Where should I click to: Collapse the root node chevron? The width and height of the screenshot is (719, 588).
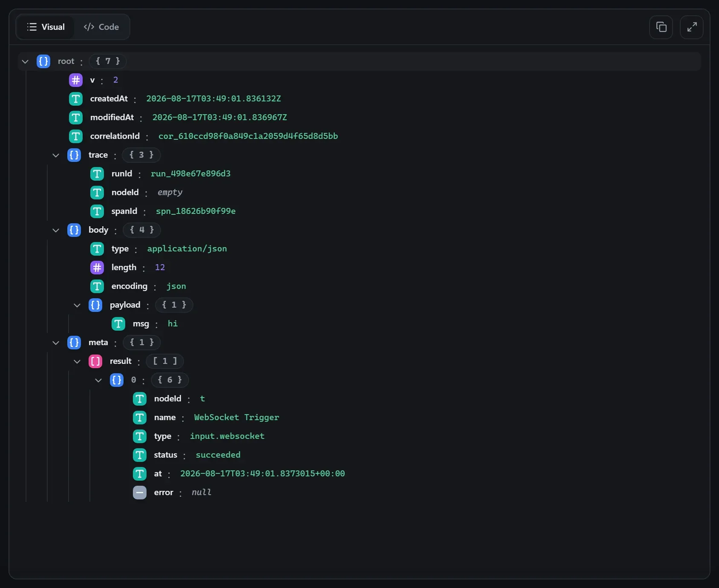click(x=25, y=61)
